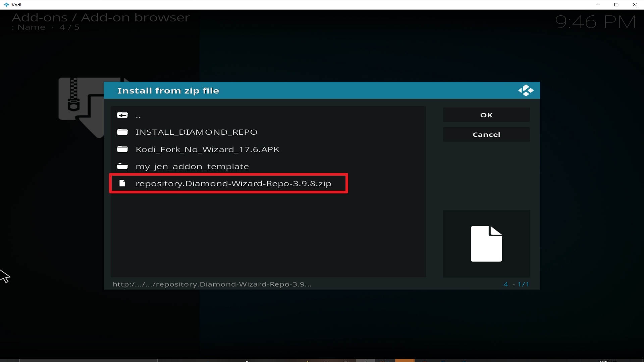Viewport: 644px width, 362px height.
Task: Close the Kodi window
Action: tap(635, 5)
